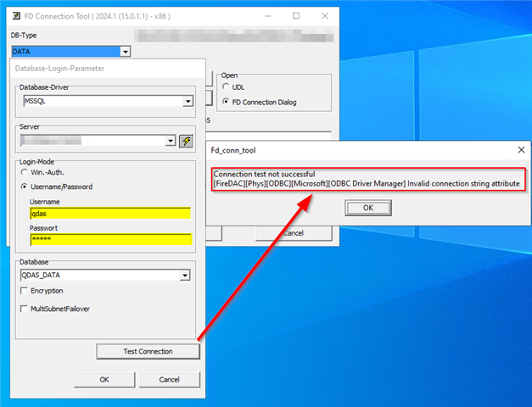532x407 pixels.
Task: Click the Passwort label text
Action: (x=43, y=228)
